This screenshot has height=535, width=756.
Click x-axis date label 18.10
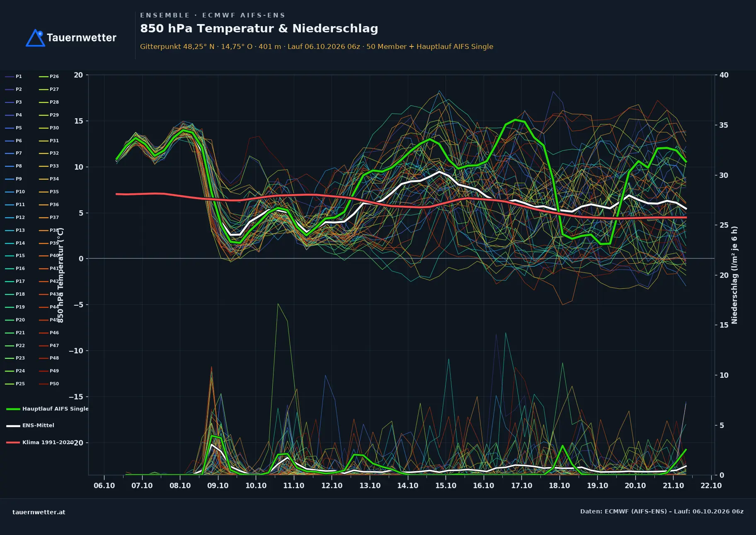[x=560, y=485]
